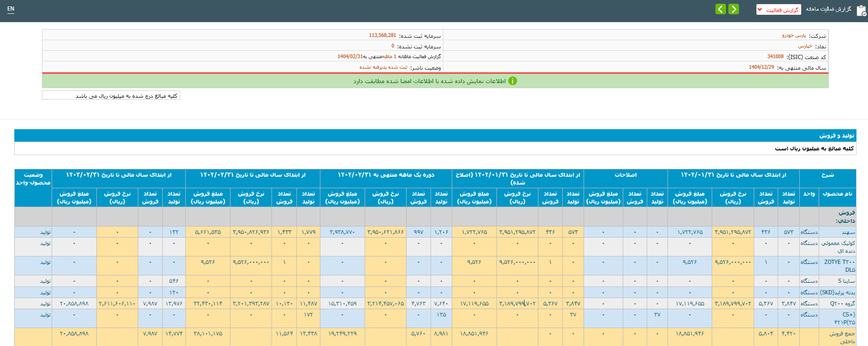Viewport: 868px width, 346px height.
Task: Switch language with EN link
Action: click(11, 9)
